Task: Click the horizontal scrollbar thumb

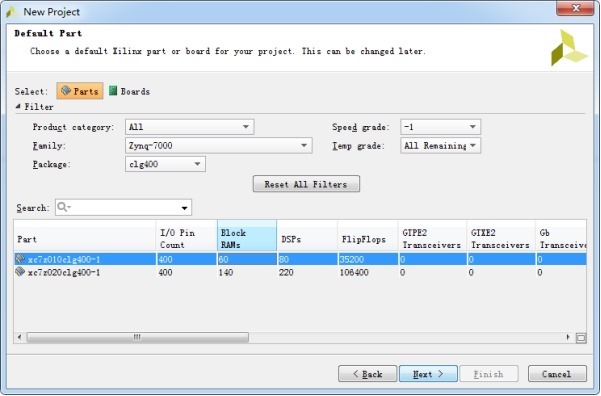Action: click(x=138, y=337)
